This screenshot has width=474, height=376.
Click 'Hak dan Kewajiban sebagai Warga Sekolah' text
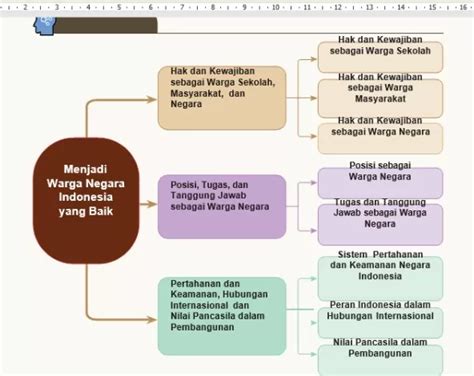point(380,45)
